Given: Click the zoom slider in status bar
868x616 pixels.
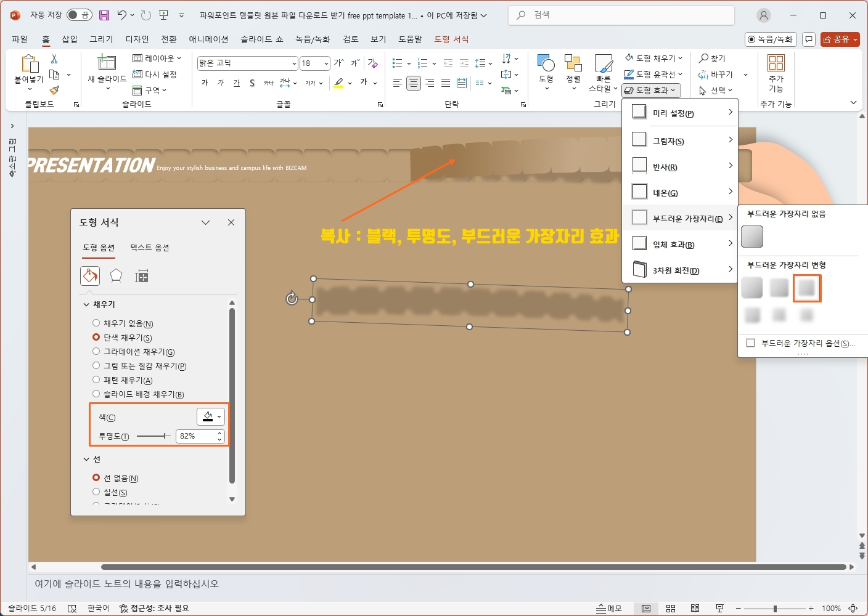Looking at the screenshot, I should (775, 609).
